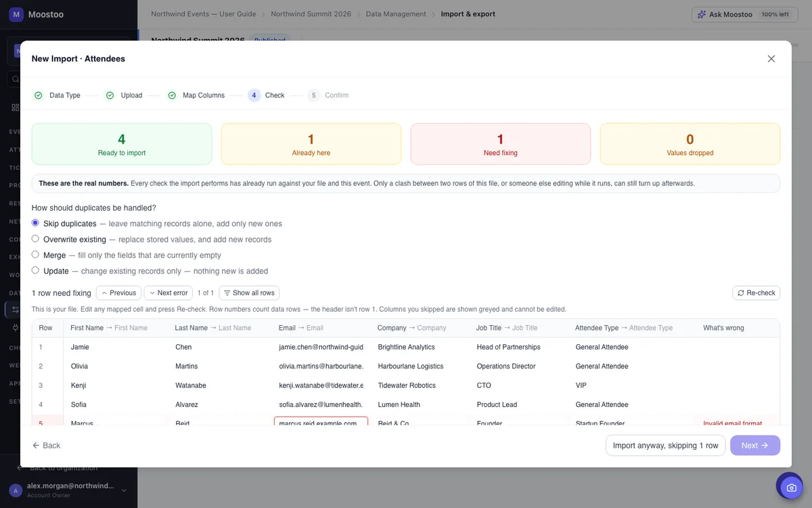Click the Kenji first name cell

(x=116, y=385)
